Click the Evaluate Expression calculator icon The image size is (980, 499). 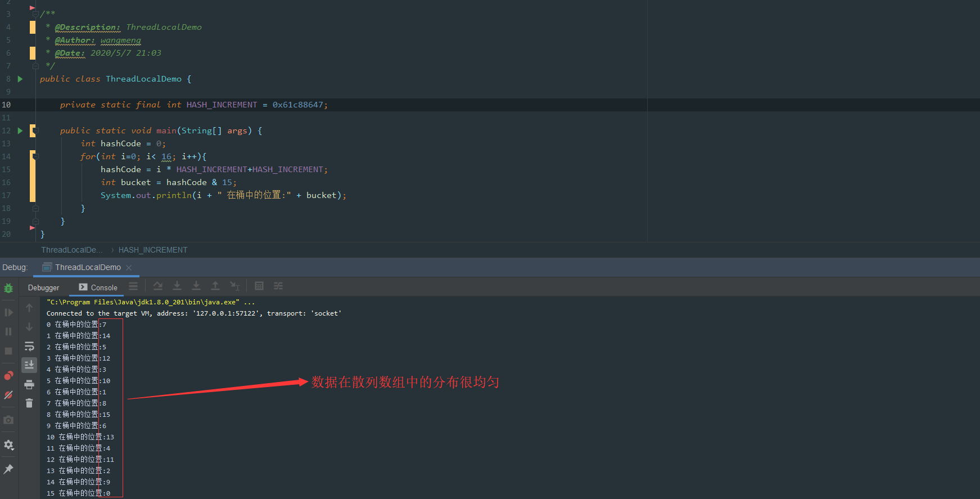tap(259, 286)
